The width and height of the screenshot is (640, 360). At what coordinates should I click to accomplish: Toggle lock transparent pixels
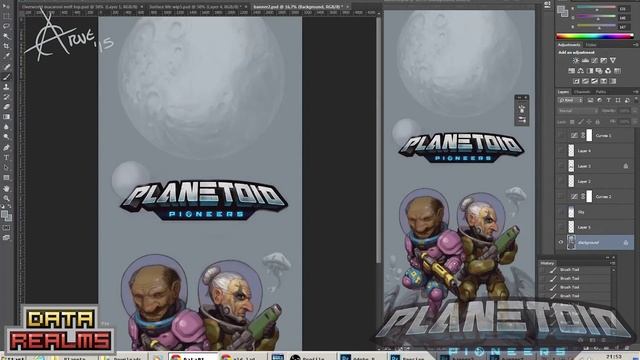point(572,122)
